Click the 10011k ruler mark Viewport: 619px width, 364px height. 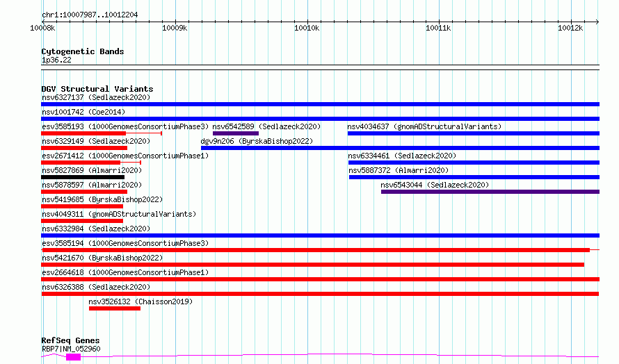pos(438,28)
